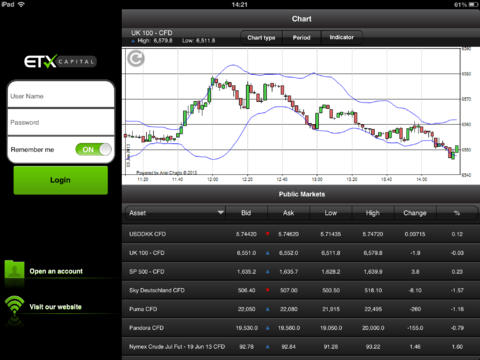
Task: Click the Visit our website link
Action: [x=55, y=307]
